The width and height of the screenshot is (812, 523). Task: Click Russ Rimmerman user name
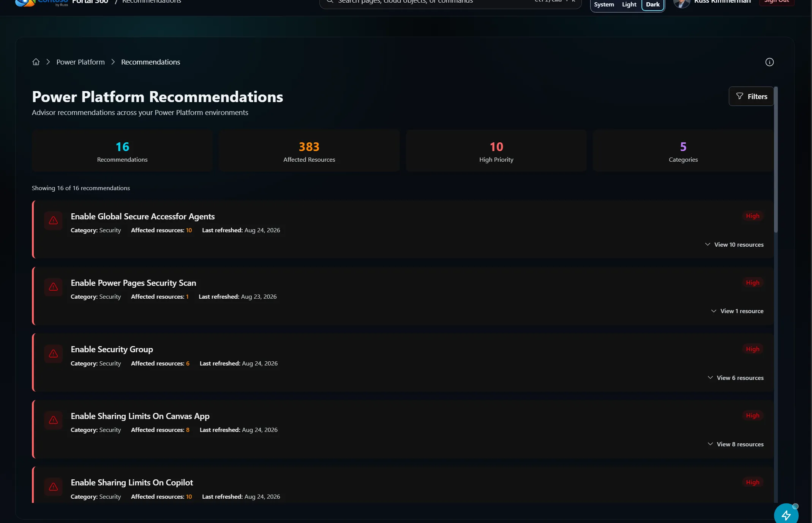[x=722, y=2]
